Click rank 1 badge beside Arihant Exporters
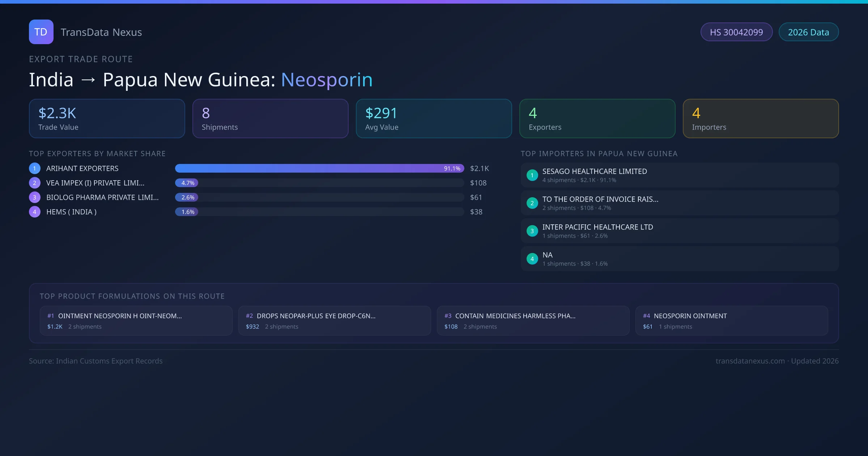Viewport: 868px width, 456px height. pyautogui.click(x=35, y=168)
